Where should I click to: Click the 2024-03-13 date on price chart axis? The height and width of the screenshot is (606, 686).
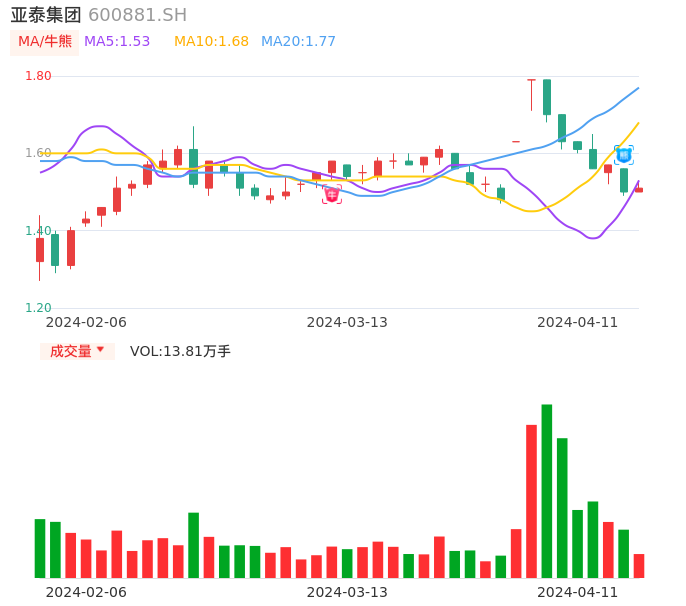point(347,322)
